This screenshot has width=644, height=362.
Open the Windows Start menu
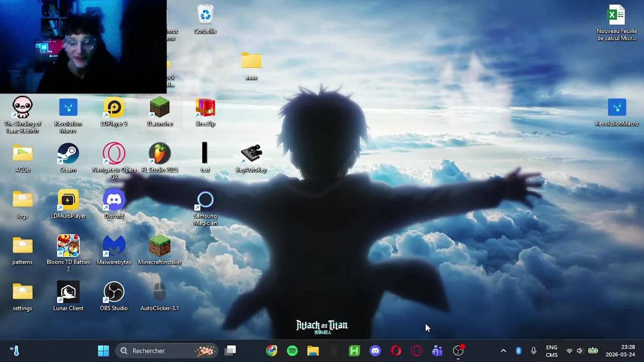[103, 351]
